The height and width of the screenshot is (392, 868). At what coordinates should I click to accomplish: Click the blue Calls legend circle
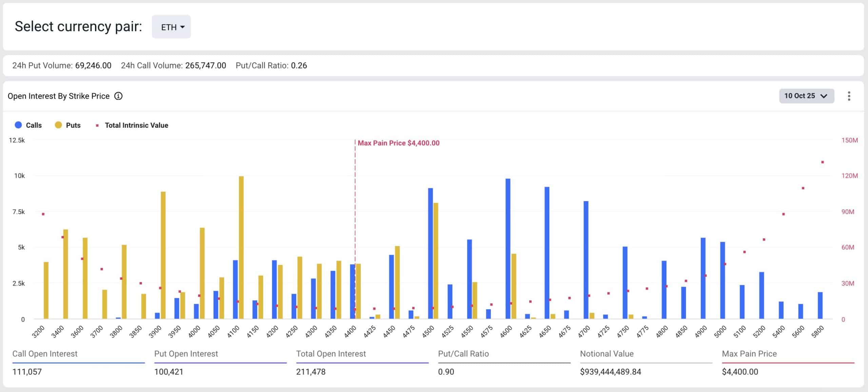[x=18, y=125]
